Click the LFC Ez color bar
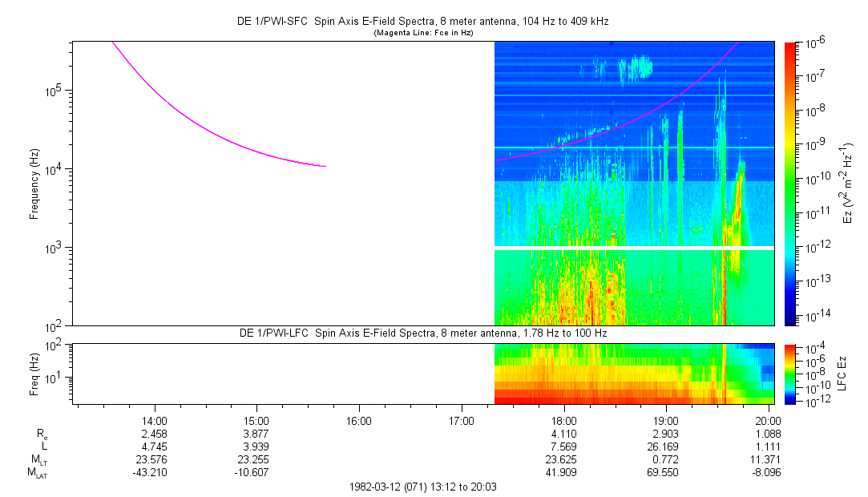The width and height of the screenshot is (868, 497). pyautogui.click(x=790, y=374)
